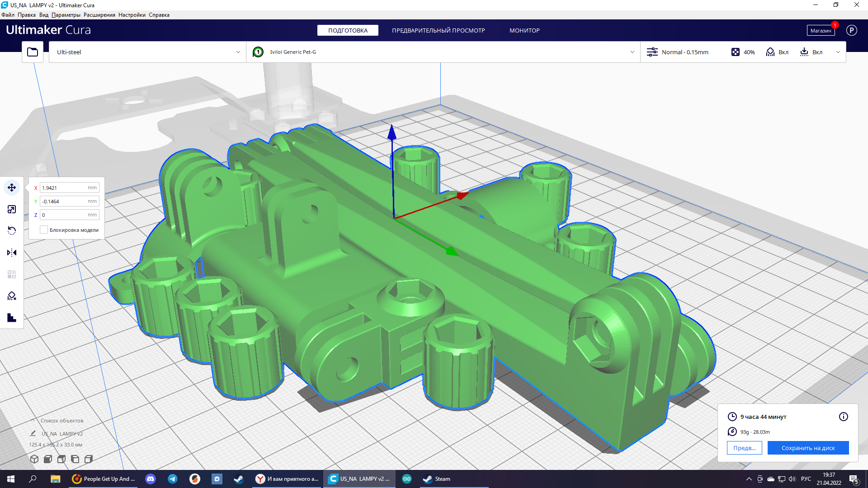Select the Support Blocker tool icon

pyautogui.click(x=12, y=296)
